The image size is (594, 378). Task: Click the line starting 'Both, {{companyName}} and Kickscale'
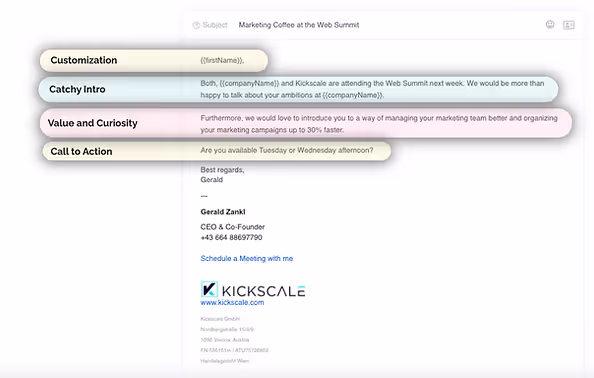point(372,83)
